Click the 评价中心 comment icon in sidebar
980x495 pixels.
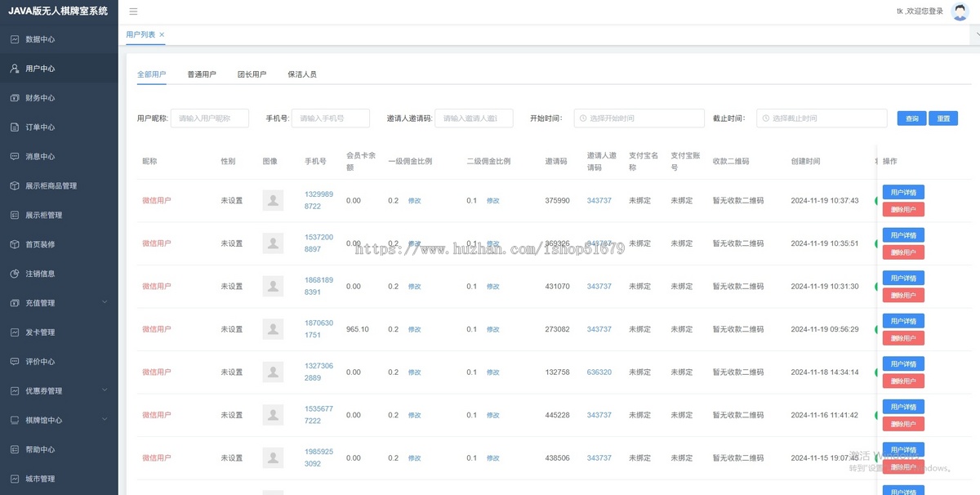[x=15, y=361]
